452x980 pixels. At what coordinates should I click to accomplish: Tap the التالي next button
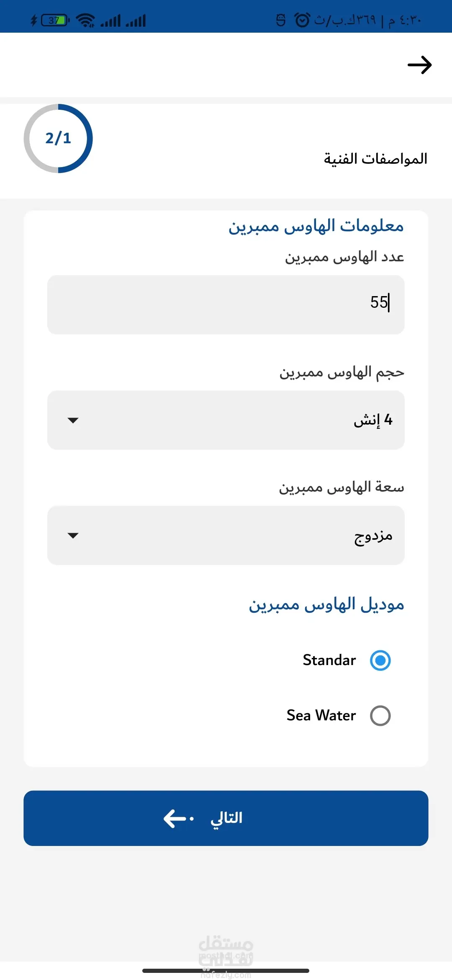pos(226,818)
